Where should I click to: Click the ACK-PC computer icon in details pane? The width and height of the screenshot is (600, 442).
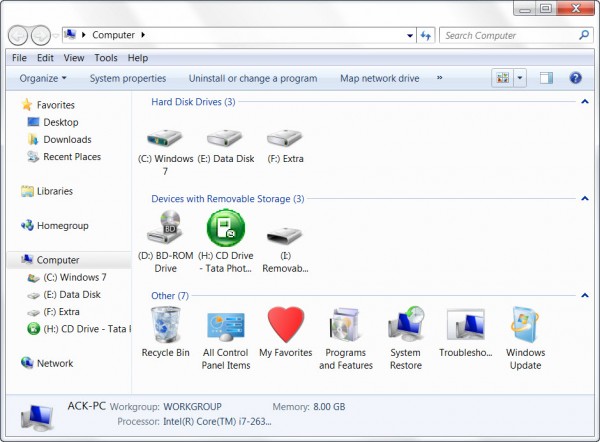tap(37, 418)
